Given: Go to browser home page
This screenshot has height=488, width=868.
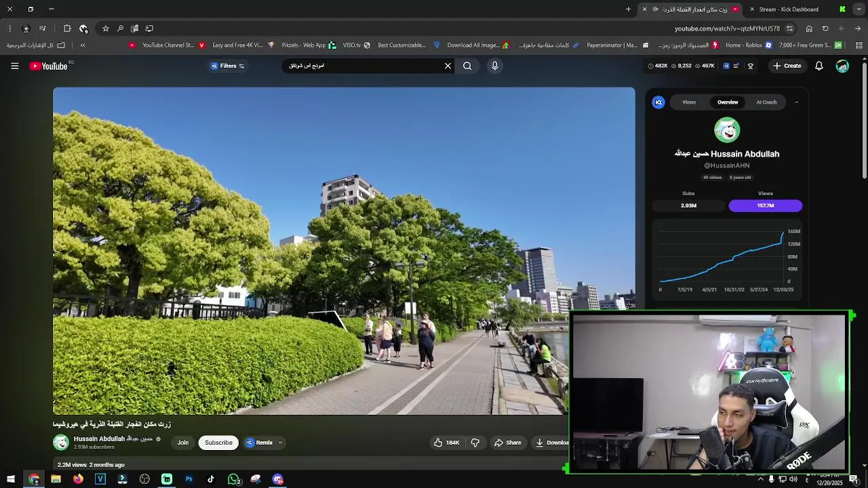Looking at the screenshot, I should (809, 28).
